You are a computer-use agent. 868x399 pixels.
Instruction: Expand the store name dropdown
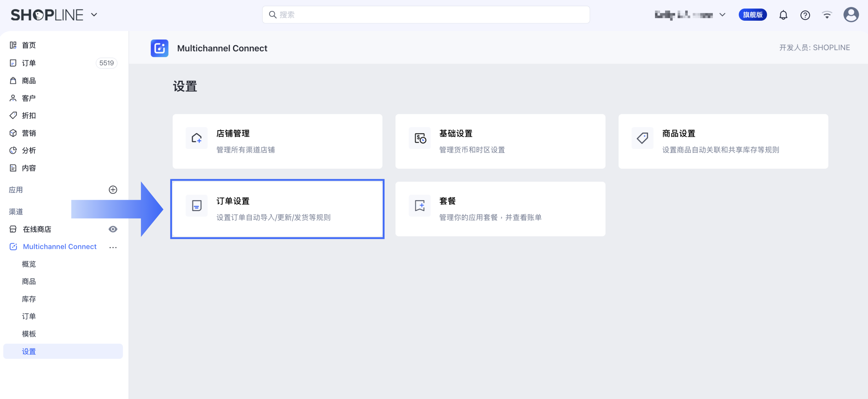pyautogui.click(x=722, y=15)
